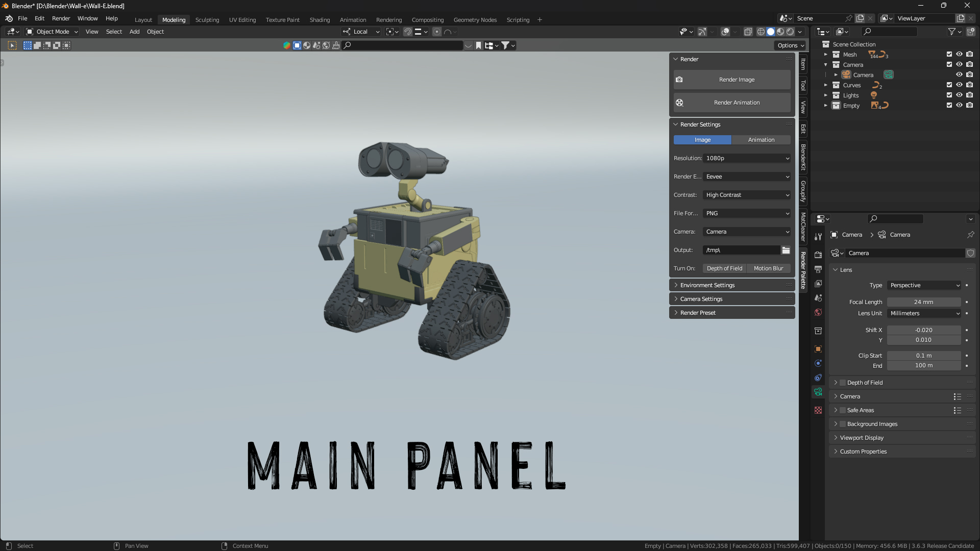This screenshot has width=980, height=551.
Task: Click the Select Box tool icon
Action: tap(12, 45)
